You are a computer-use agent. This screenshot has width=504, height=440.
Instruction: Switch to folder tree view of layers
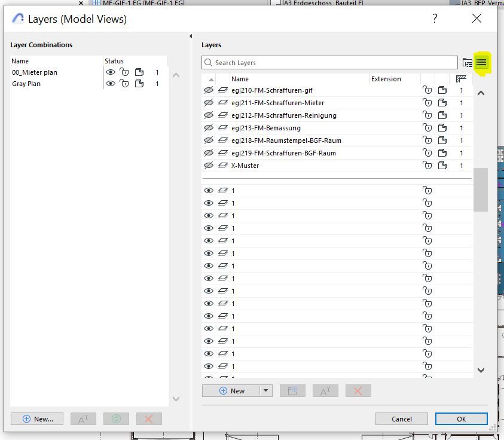[468, 62]
